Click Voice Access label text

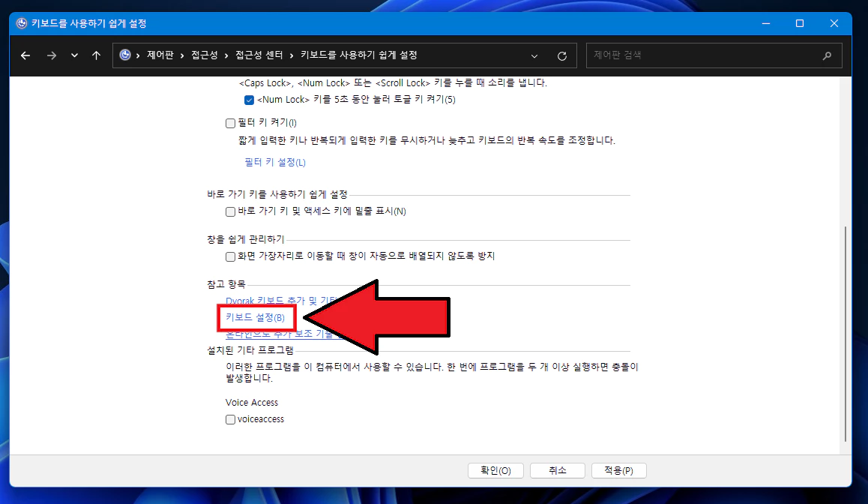251,403
